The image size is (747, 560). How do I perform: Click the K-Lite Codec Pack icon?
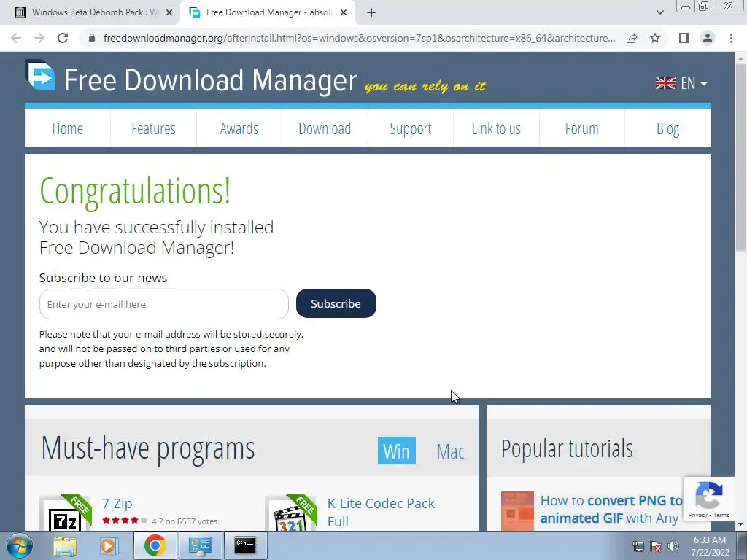coord(291,513)
